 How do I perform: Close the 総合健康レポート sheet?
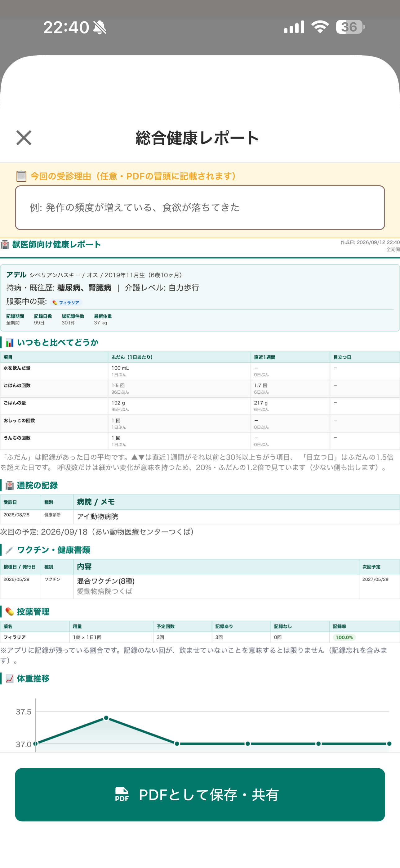24,138
